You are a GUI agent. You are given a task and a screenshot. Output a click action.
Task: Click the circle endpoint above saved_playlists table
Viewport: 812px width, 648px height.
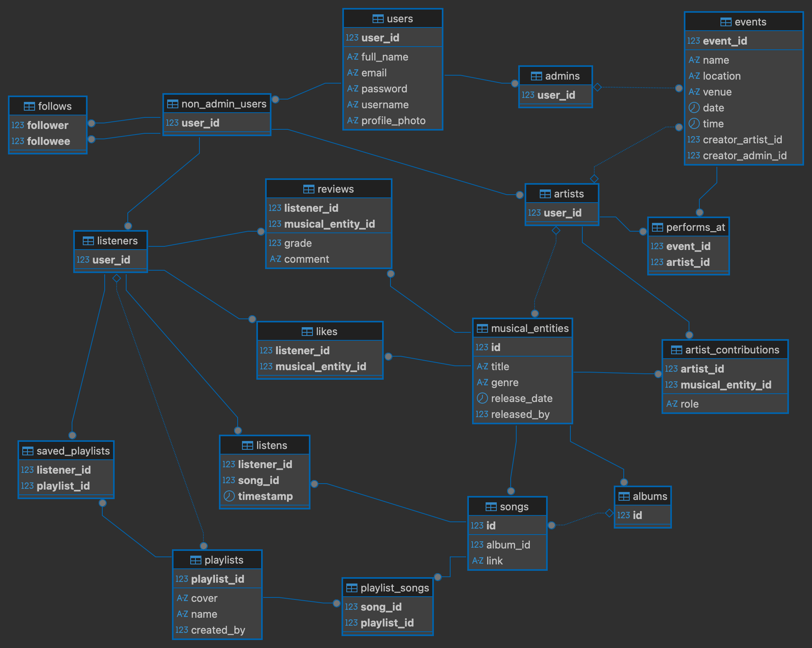[x=72, y=435]
